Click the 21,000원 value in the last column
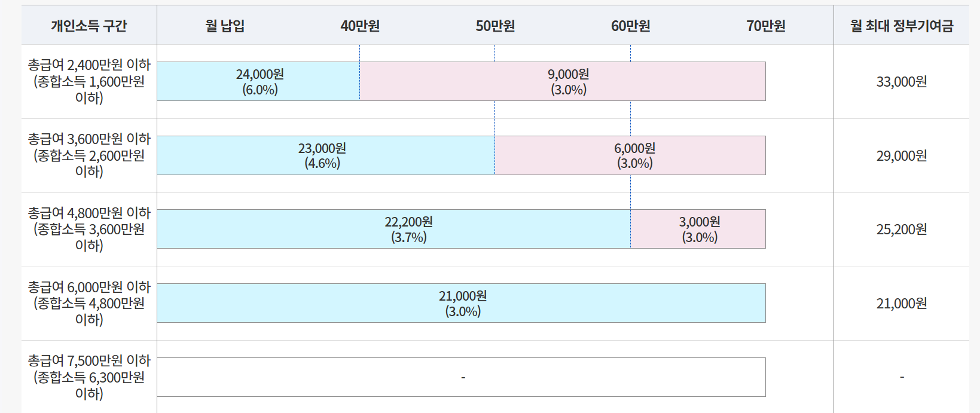 pos(902,304)
